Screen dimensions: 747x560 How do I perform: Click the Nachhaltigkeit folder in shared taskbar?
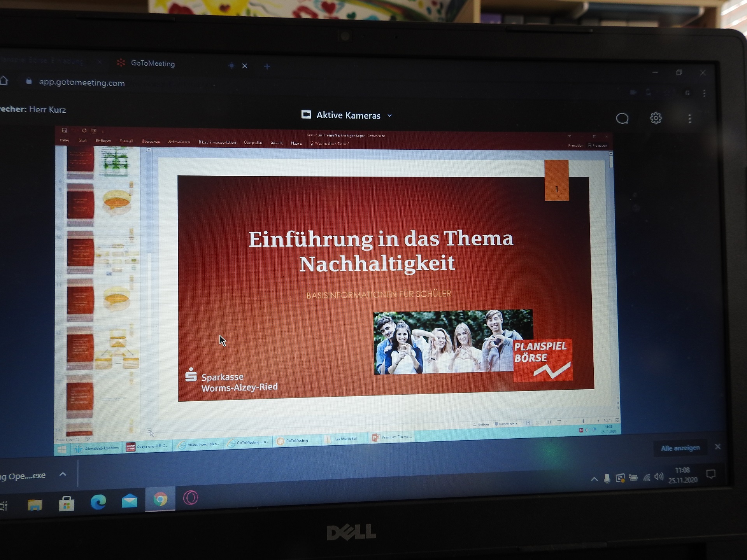point(343,439)
